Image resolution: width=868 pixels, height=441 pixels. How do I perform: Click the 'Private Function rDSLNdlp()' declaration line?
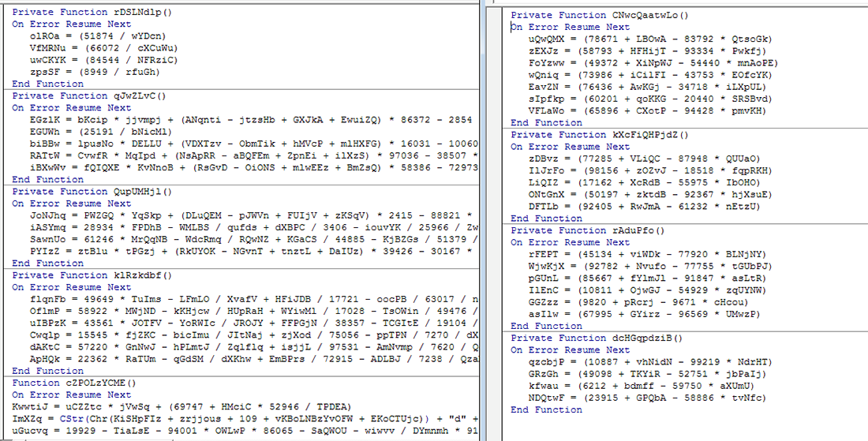[x=92, y=12]
